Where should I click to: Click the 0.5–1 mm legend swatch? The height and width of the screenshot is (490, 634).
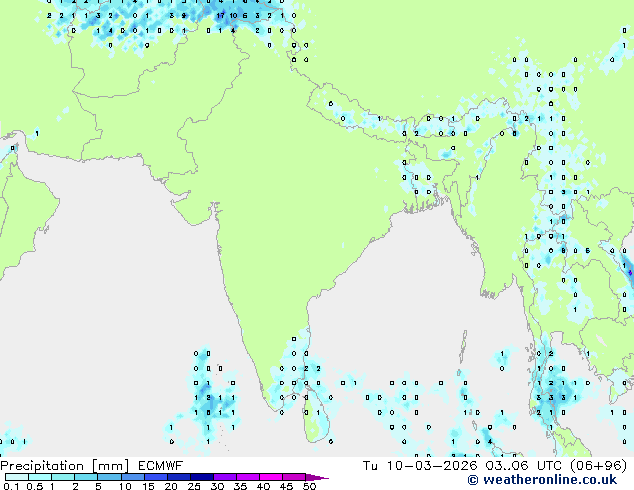40,477
